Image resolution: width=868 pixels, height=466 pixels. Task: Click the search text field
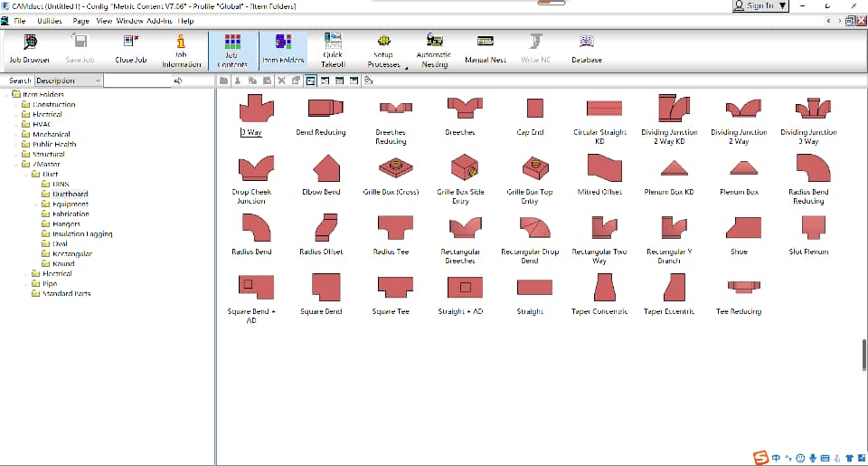click(x=137, y=81)
